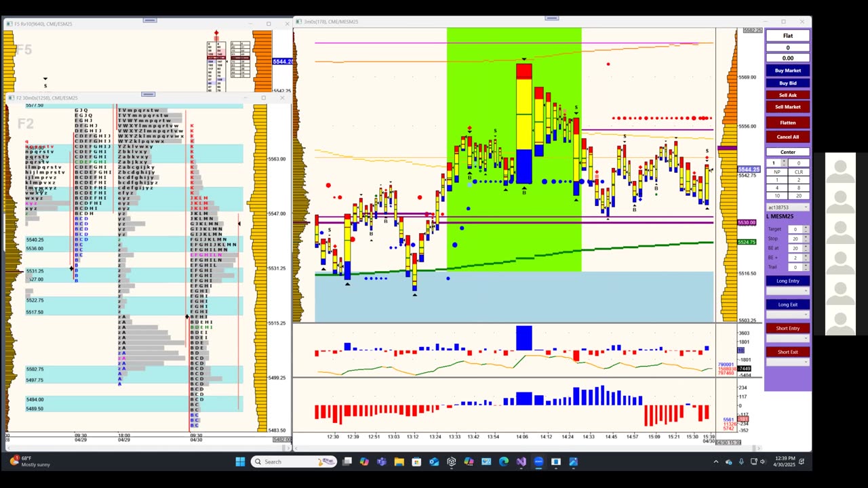The height and width of the screenshot is (488, 868).
Task: Click 5502.75 level label in F2 chart
Action: [35, 369]
